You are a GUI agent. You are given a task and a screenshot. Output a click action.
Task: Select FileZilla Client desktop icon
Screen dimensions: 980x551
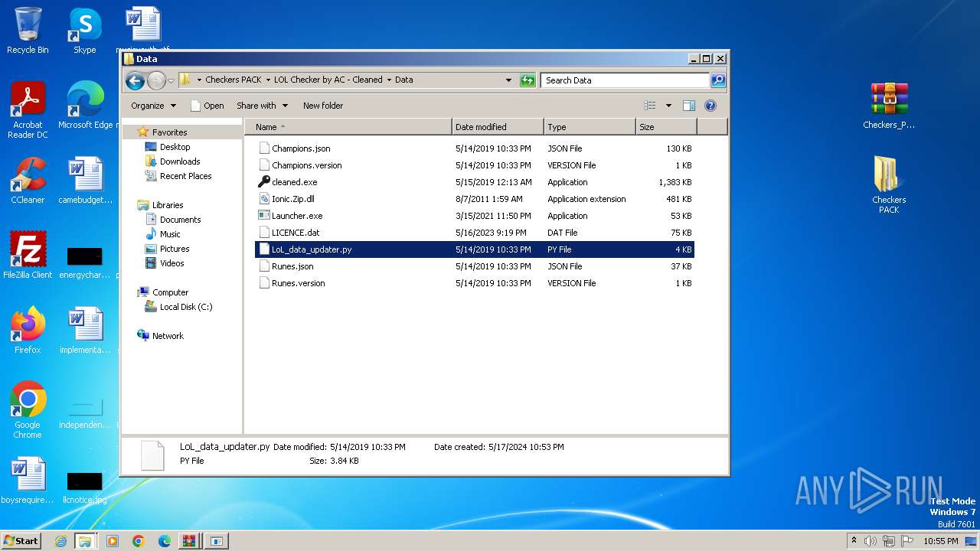pyautogui.click(x=28, y=256)
